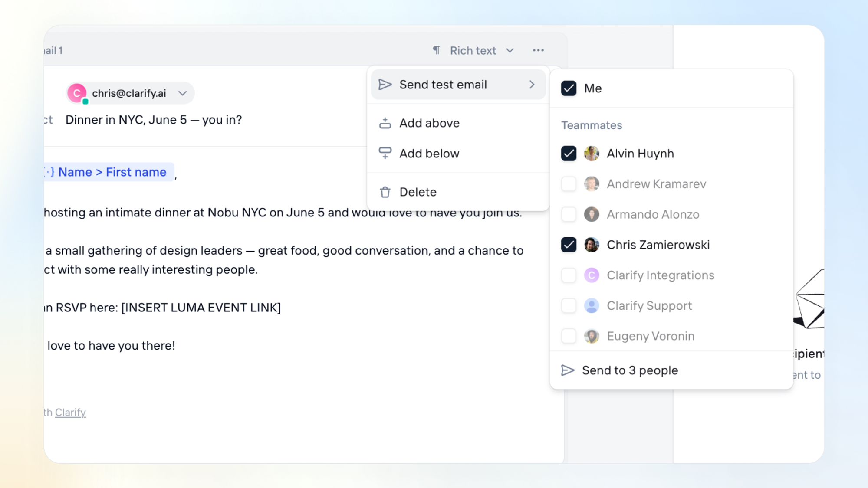The width and height of the screenshot is (868, 488).
Task: Expand Send test email submenu arrow
Action: [x=532, y=85]
